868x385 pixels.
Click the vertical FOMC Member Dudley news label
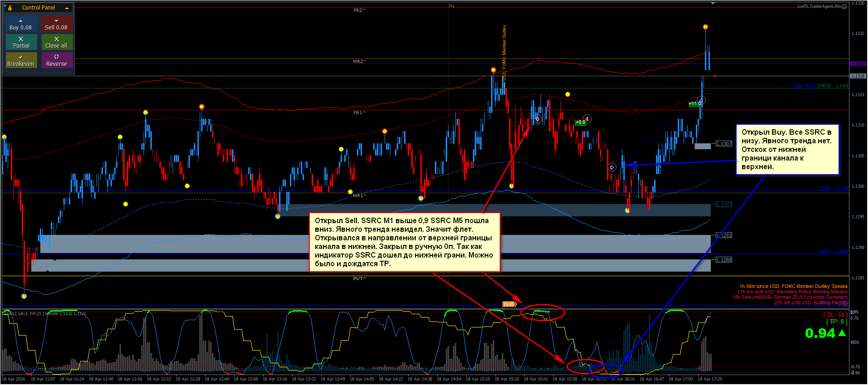point(504,52)
